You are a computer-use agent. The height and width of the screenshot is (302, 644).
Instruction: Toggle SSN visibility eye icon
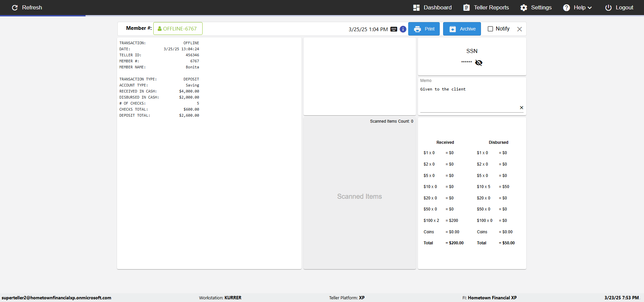pyautogui.click(x=479, y=63)
